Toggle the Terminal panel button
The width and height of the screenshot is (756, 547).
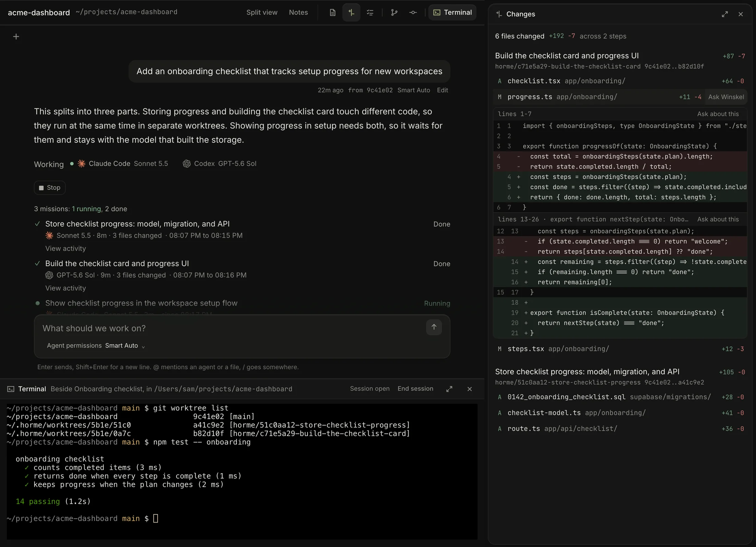[x=452, y=12]
